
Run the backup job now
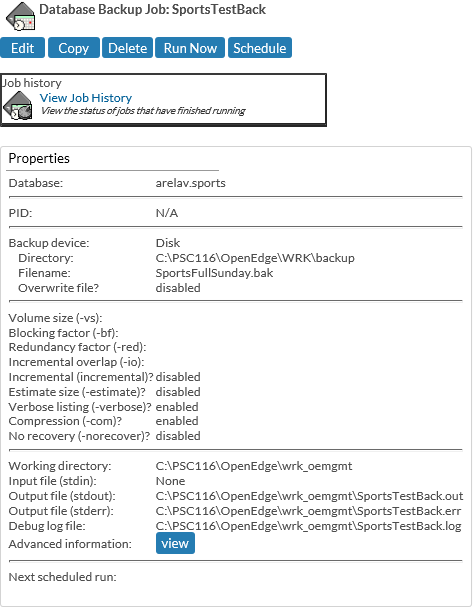click(x=190, y=48)
